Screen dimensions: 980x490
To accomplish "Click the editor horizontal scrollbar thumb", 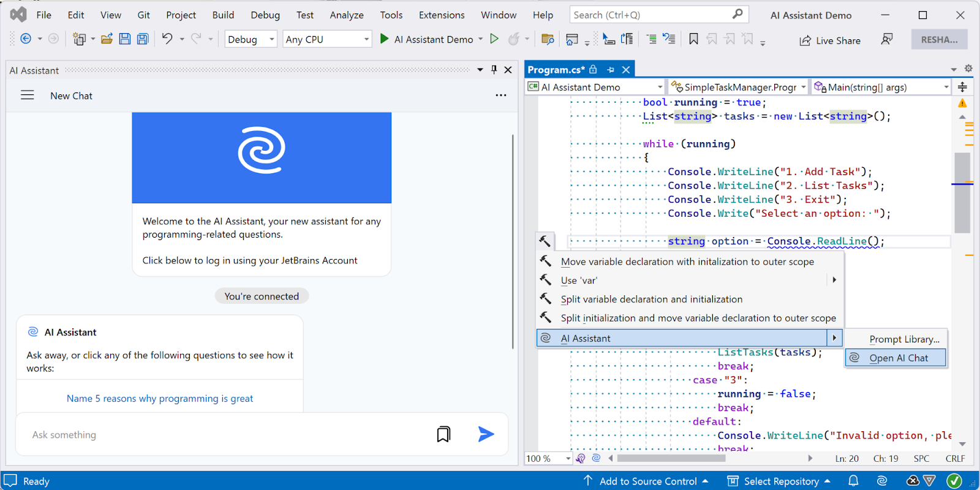I will [671, 458].
